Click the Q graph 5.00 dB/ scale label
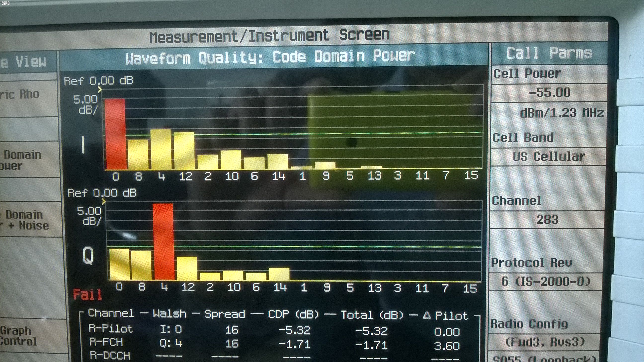This screenshot has width=644, height=362. pyautogui.click(x=89, y=216)
